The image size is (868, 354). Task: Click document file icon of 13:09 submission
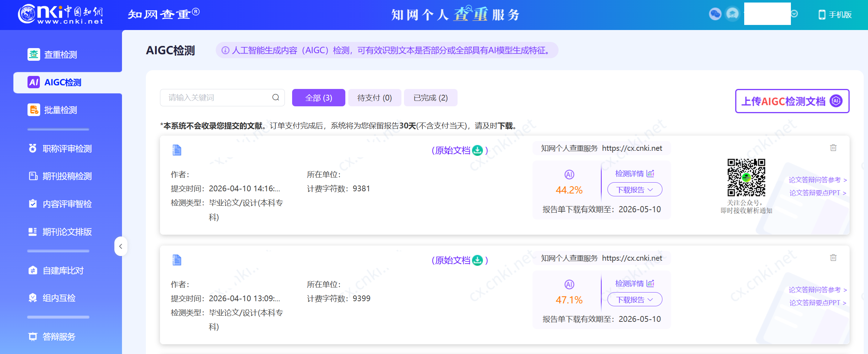click(x=177, y=260)
